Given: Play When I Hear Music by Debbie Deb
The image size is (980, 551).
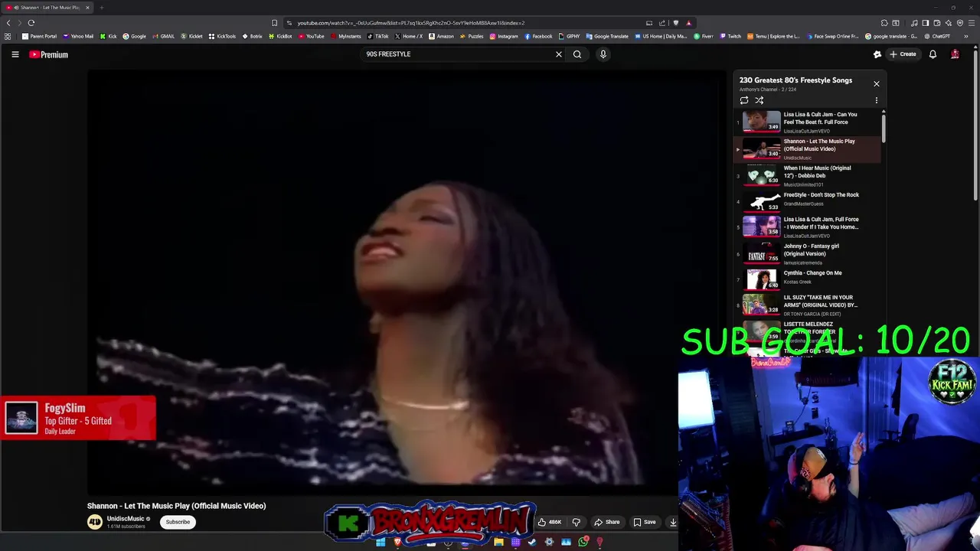Looking at the screenshot, I should pyautogui.click(x=808, y=176).
